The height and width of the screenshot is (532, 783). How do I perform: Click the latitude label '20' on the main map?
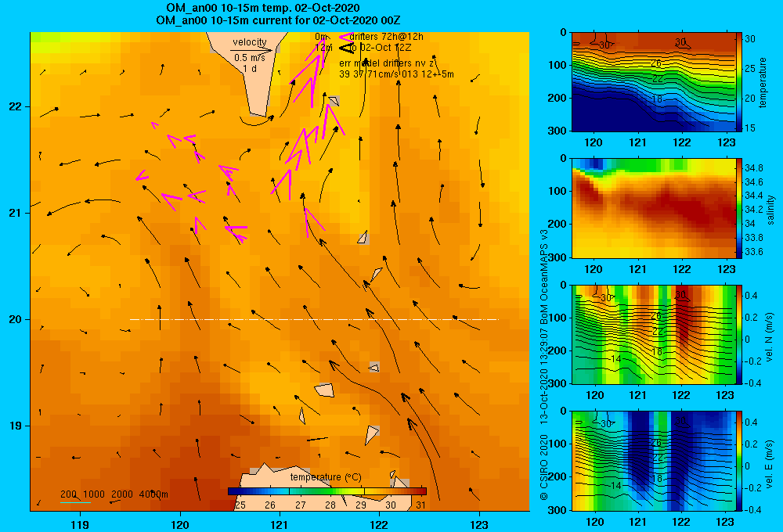click(15, 319)
